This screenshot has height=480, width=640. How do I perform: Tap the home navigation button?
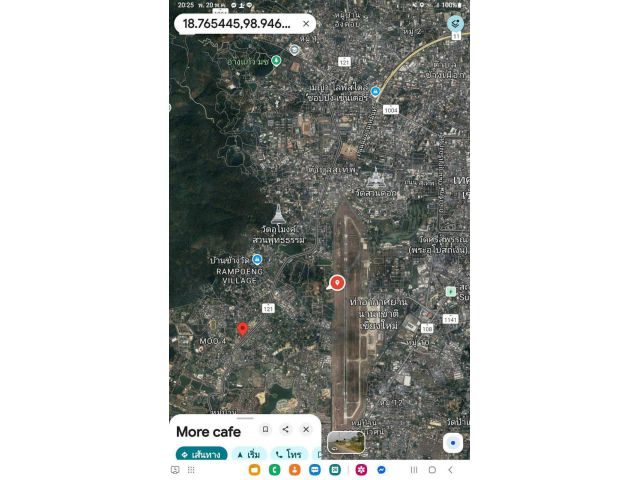[432, 470]
